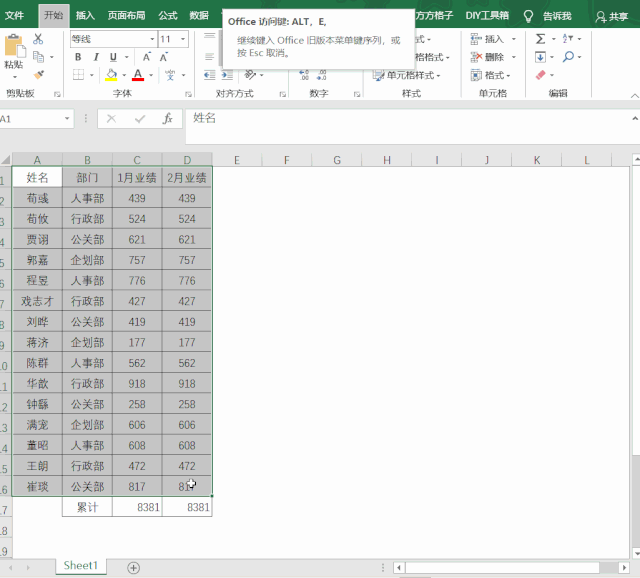Image resolution: width=640 pixels, height=578 pixels.
Task: Apply the yellow fill color button
Action: click(x=111, y=75)
